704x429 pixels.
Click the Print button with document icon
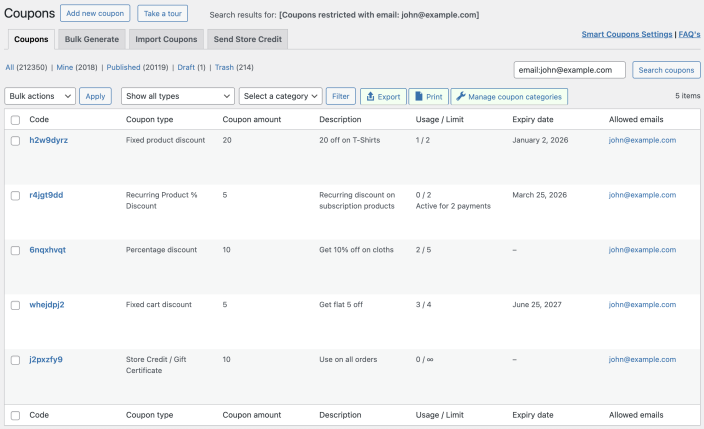coord(428,96)
